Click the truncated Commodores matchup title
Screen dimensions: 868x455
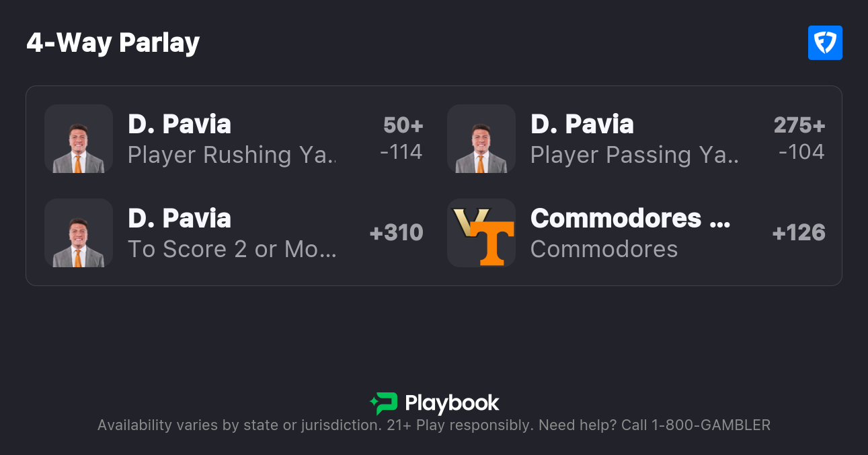[630, 218]
